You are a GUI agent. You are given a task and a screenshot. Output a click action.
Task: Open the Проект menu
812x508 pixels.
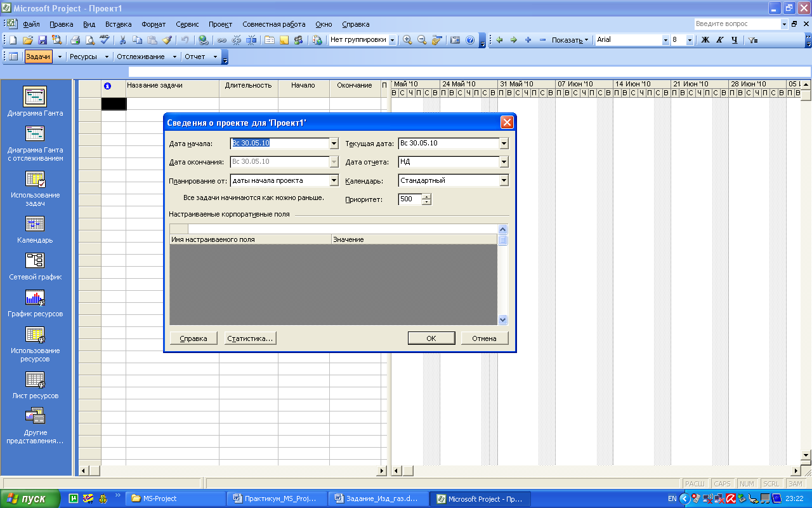click(x=220, y=24)
